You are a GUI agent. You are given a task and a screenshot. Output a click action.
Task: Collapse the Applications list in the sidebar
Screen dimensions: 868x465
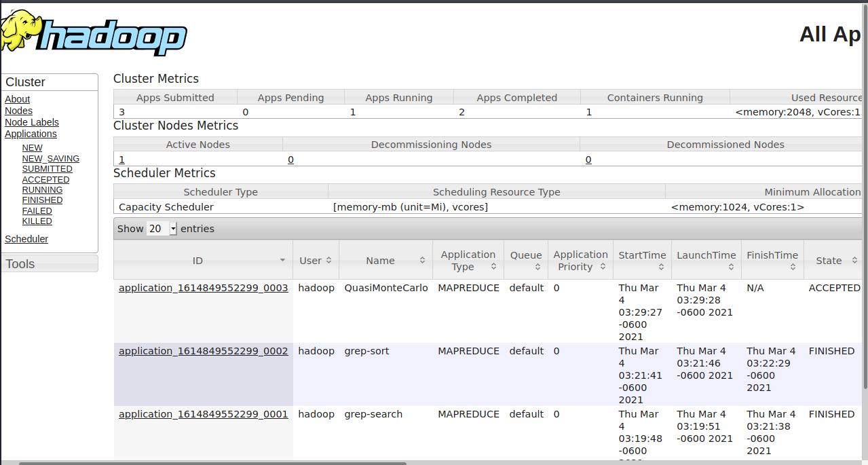coord(31,134)
